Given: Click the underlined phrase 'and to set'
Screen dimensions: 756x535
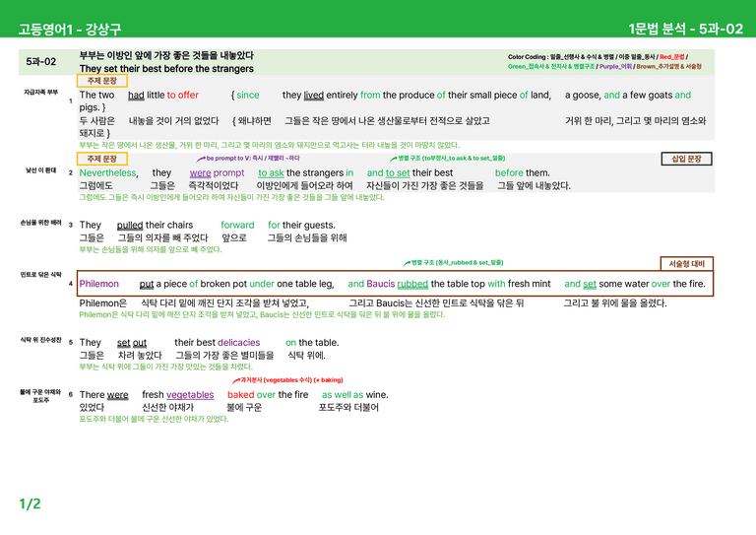Looking at the screenshot, I should pos(388,172).
